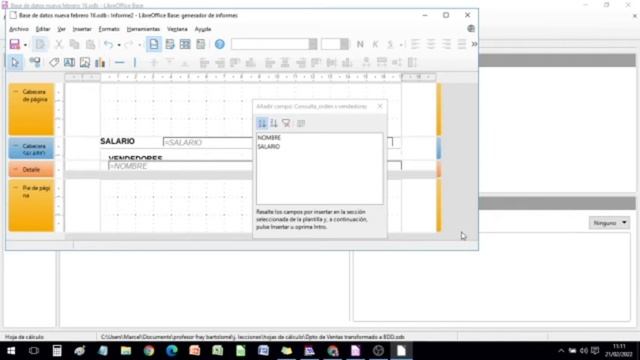
Task: Click the Windows Start button
Action: 11,351
